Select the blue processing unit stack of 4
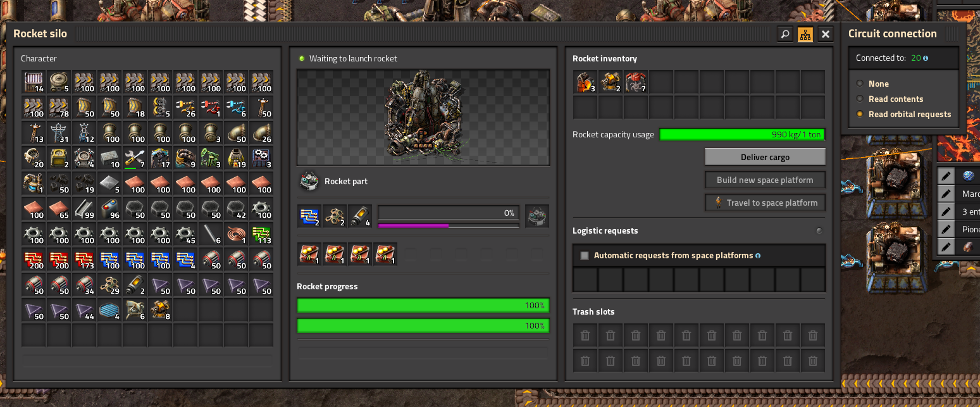980x407 pixels. coord(185,259)
